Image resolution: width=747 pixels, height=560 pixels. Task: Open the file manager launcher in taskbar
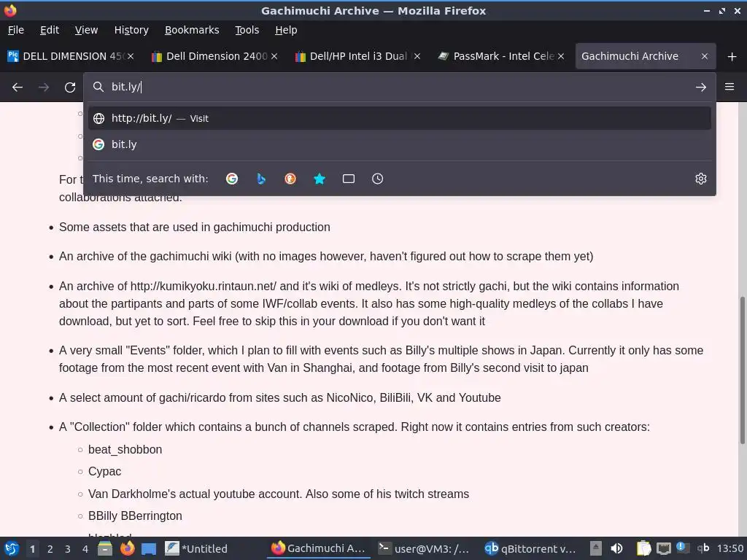coord(105,548)
